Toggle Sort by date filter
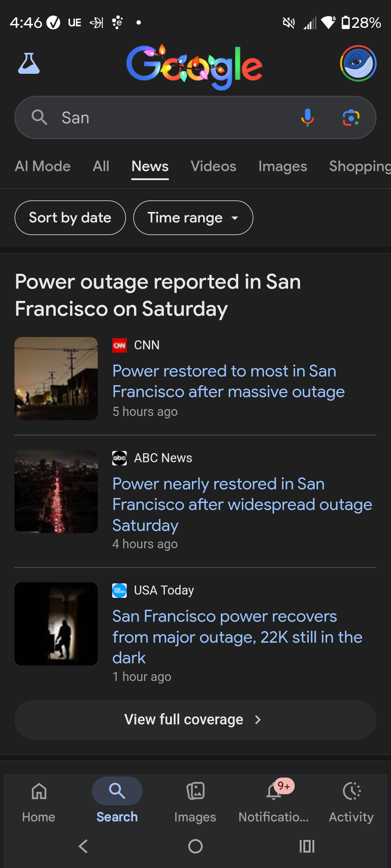The height and width of the screenshot is (868, 391). tap(70, 218)
